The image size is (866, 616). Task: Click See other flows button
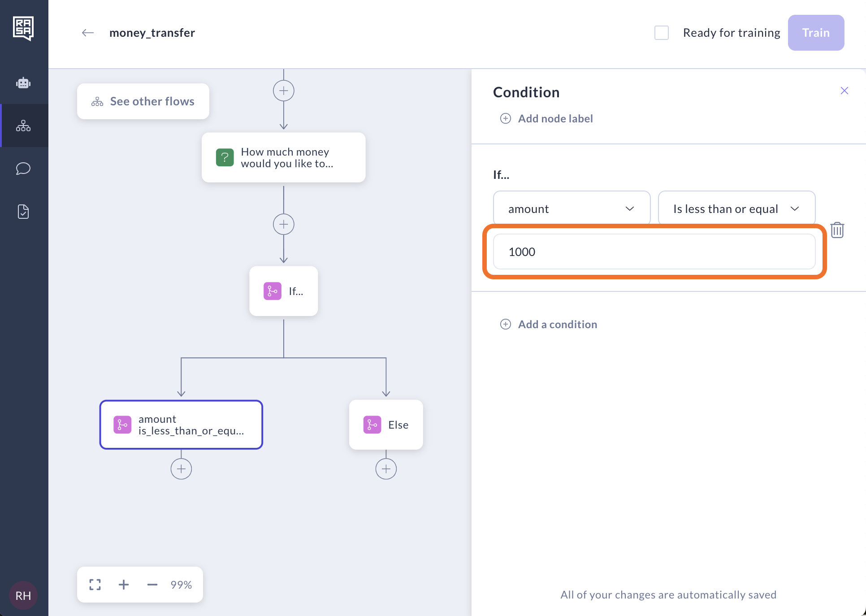[x=143, y=101]
